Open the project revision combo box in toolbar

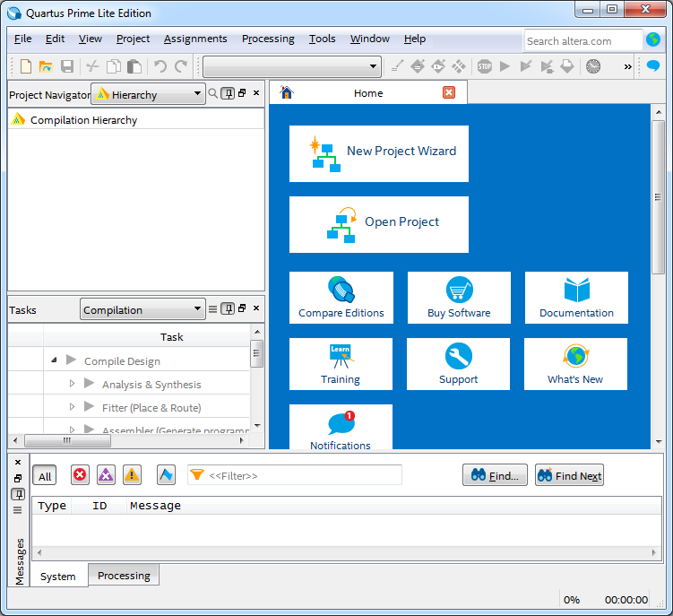click(x=292, y=66)
